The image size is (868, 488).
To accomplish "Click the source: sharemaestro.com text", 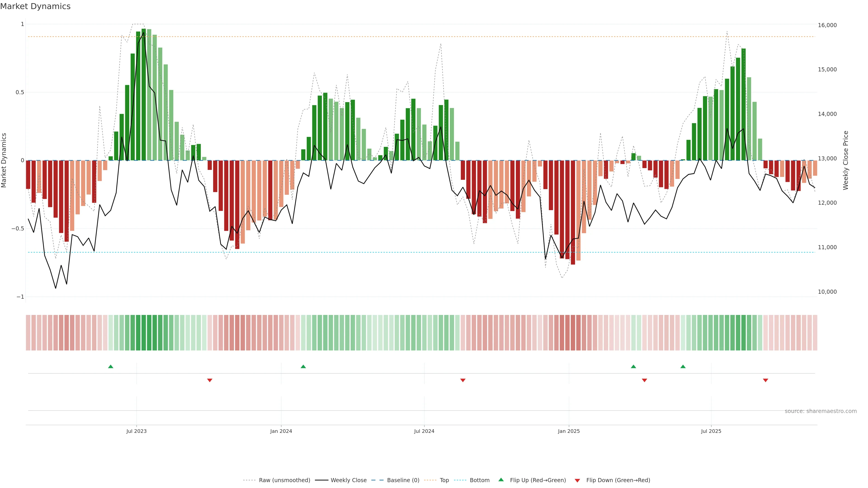I will pyautogui.click(x=821, y=411).
